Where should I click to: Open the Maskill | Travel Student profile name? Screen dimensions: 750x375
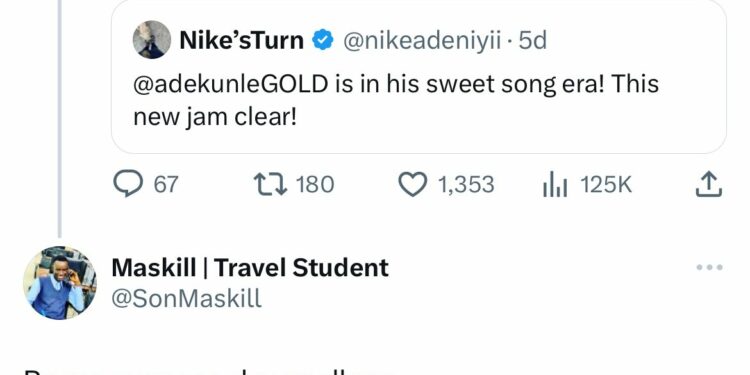point(250,267)
